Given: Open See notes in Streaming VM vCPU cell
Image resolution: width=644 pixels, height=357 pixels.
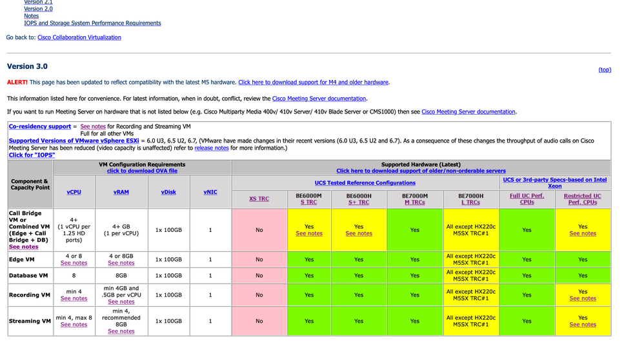Looking at the screenshot, I should pos(74,325).
